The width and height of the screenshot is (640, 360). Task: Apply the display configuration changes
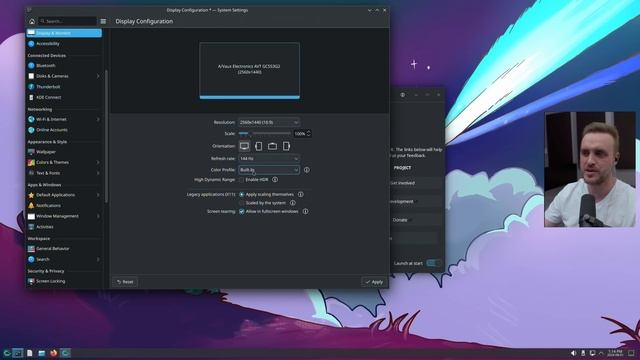[x=374, y=282]
